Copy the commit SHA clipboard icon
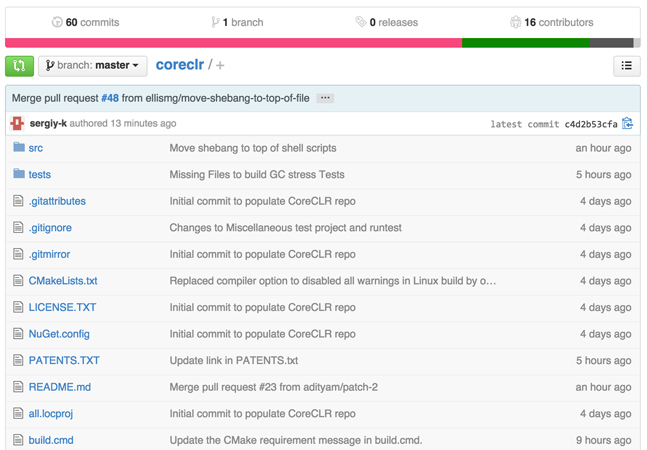The width and height of the screenshot is (647, 450). [x=627, y=123]
